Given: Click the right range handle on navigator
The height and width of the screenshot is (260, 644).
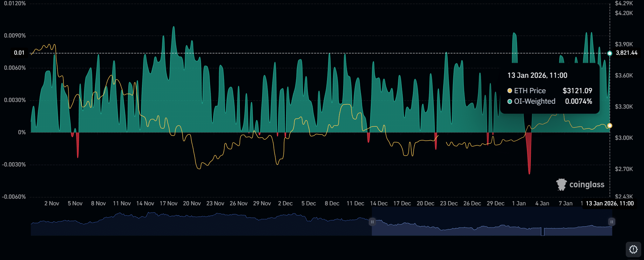Looking at the screenshot, I should [611, 222].
